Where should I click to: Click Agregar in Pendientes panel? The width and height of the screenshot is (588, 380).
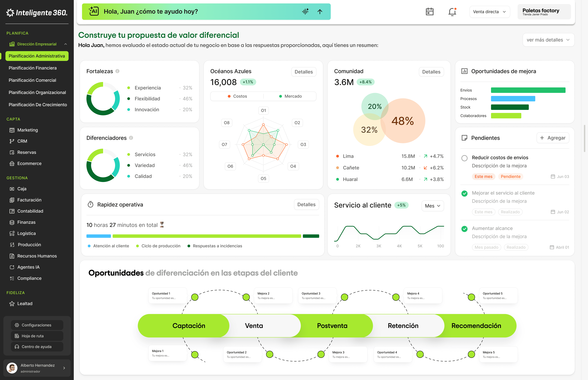pyautogui.click(x=553, y=138)
